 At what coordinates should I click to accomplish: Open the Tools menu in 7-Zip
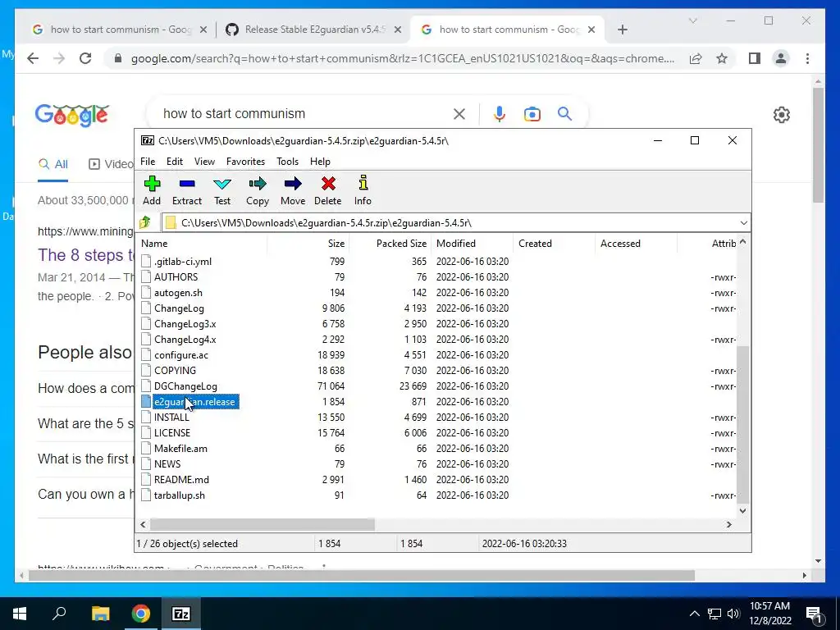[x=287, y=162]
